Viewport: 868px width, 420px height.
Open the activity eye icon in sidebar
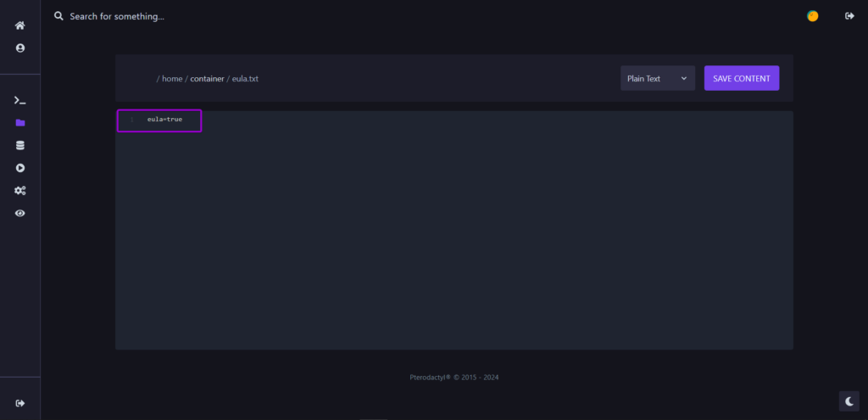click(x=20, y=214)
